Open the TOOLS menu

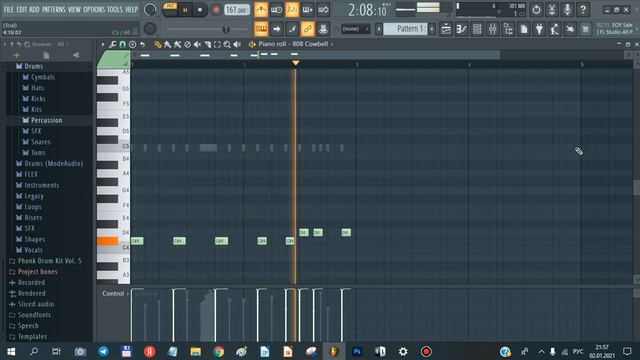115,9
